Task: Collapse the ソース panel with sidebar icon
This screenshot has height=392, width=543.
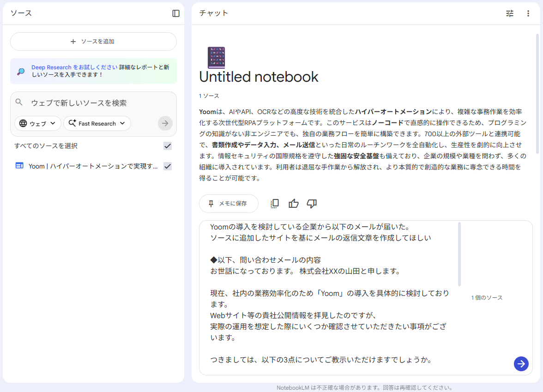Action: pos(176,13)
